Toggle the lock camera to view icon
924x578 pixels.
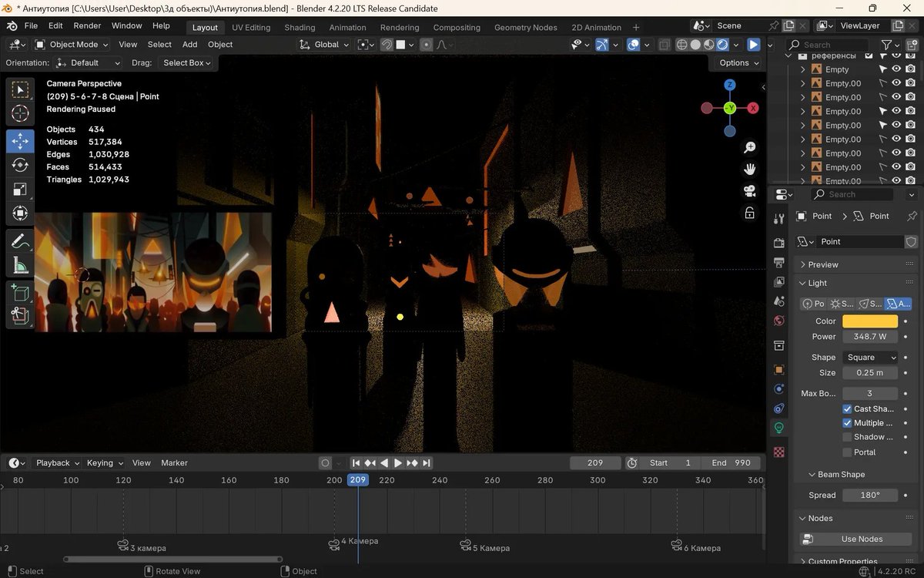coord(749,213)
